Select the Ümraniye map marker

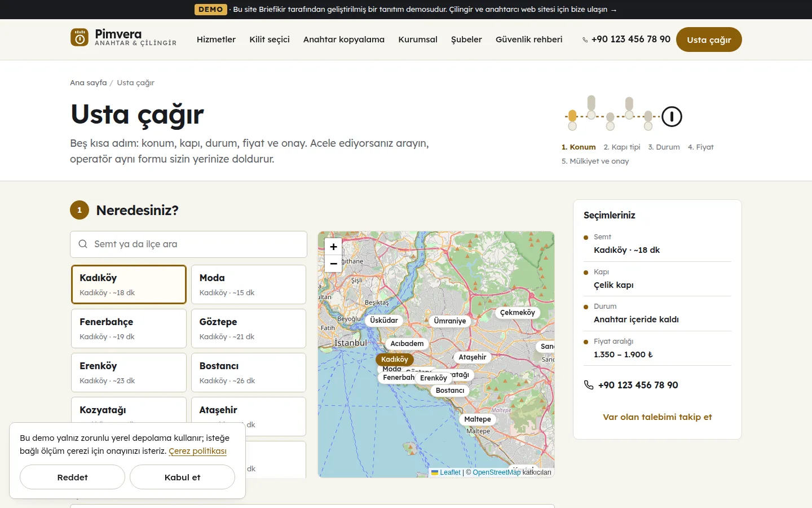point(450,321)
